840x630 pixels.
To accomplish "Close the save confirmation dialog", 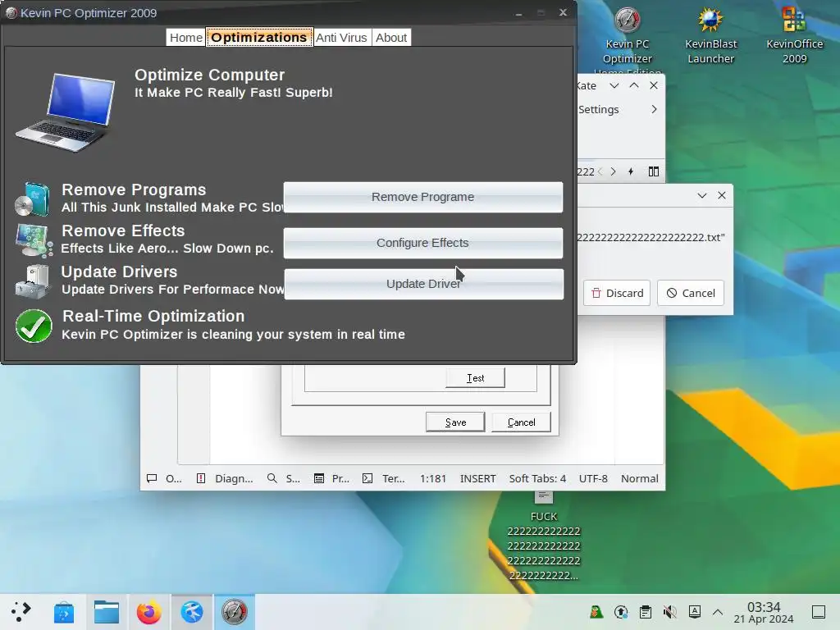I will click(x=722, y=195).
